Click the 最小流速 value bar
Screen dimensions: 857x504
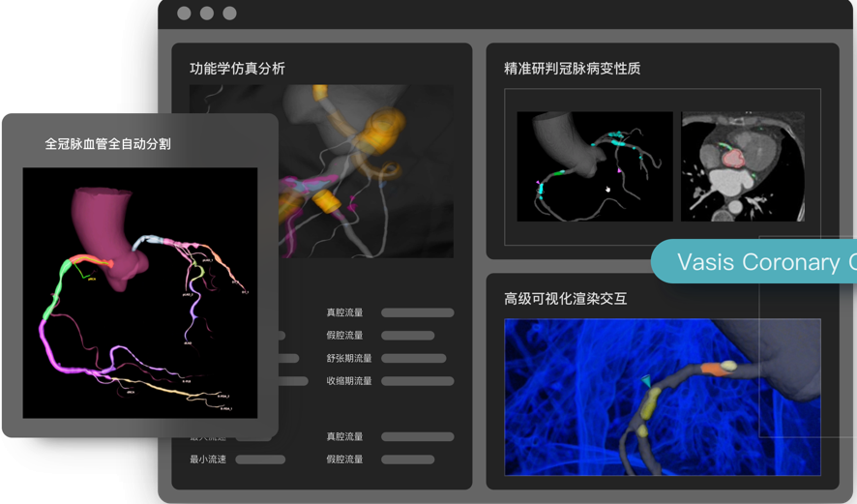pos(260,460)
